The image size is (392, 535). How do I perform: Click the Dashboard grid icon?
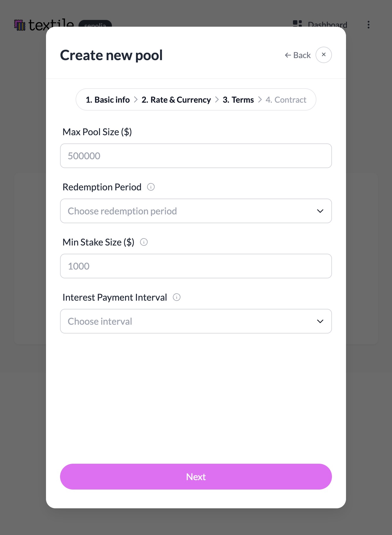[x=297, y=23]
